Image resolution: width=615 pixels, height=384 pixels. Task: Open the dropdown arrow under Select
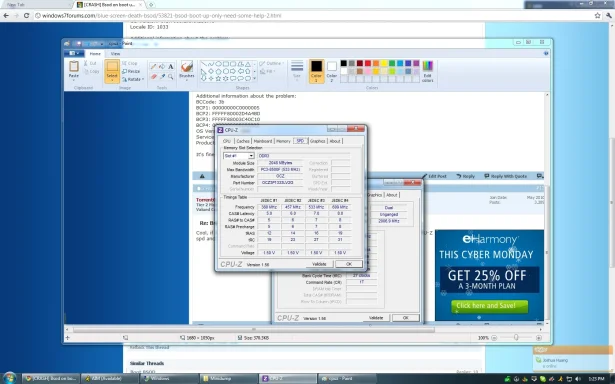[x=112, y=80]
